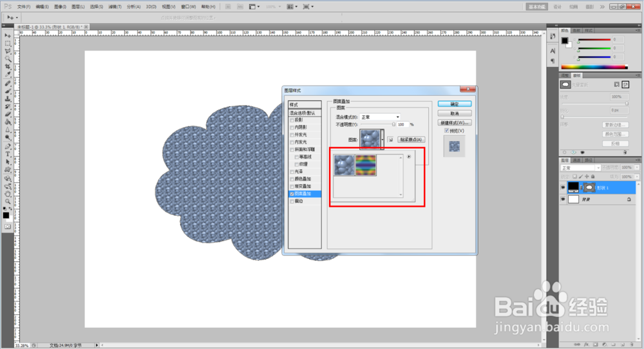Select the Hand tool

tap(8, 194)
